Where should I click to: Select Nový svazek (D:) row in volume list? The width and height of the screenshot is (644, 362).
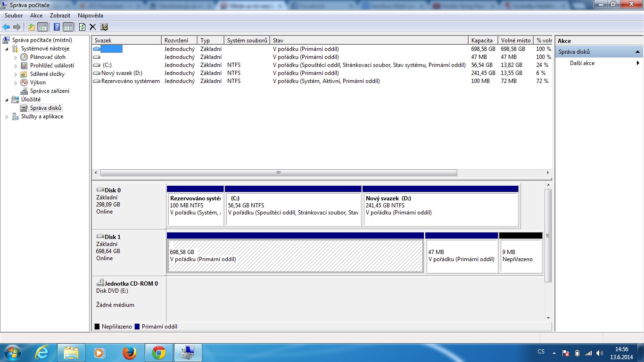coord(322,73)
